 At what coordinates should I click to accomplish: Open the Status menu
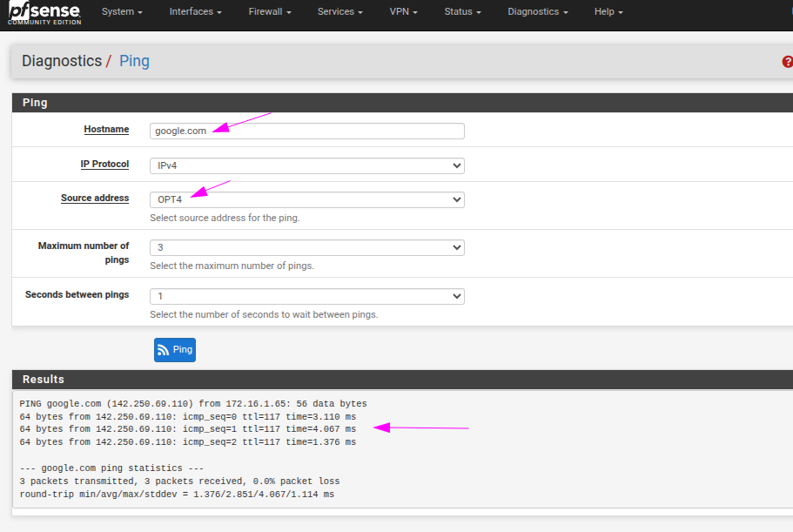coord(462,12)
